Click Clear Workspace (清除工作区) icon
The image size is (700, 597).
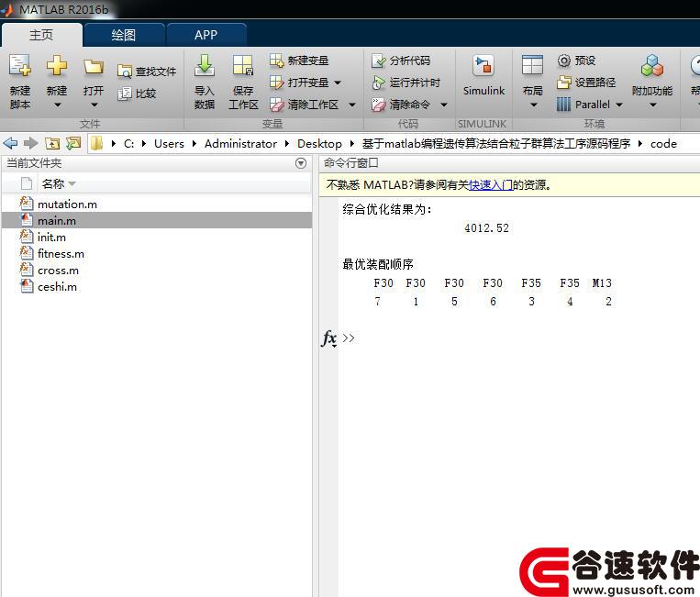click(x=277, y=105)
